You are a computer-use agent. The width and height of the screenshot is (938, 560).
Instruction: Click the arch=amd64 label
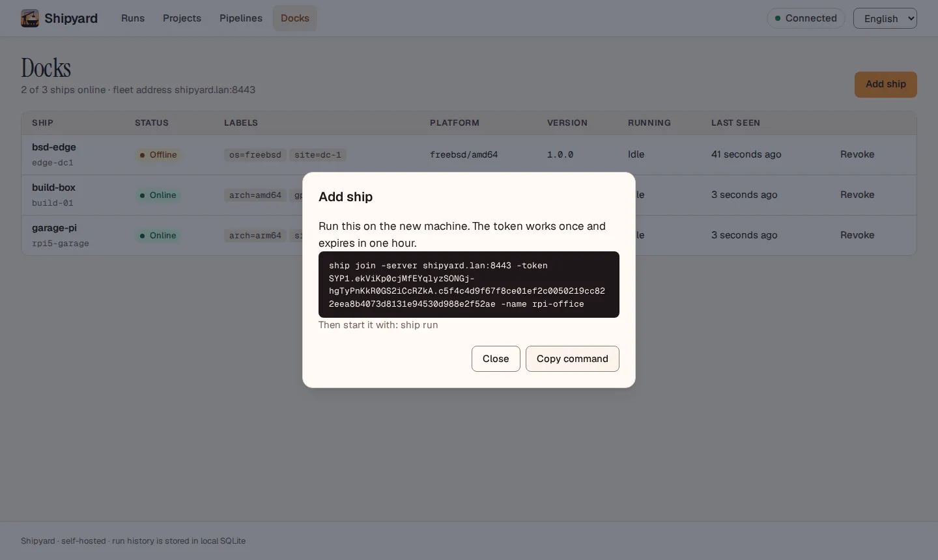pos(255,195)
